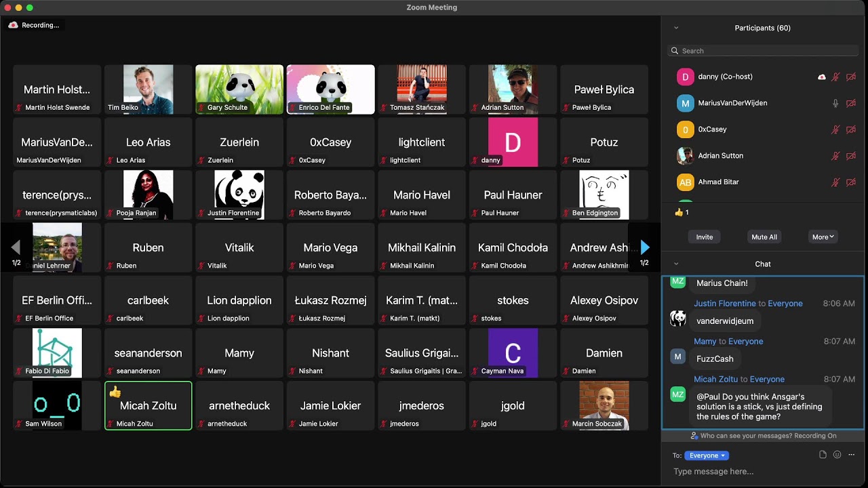Click Who can see your messages text

point(768,436)
